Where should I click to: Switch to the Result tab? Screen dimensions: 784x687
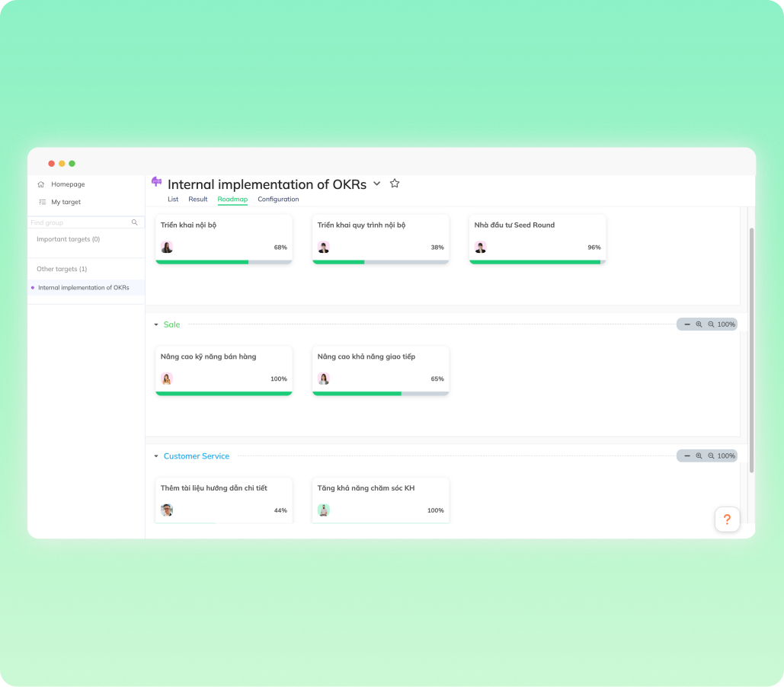pos(198,200)
